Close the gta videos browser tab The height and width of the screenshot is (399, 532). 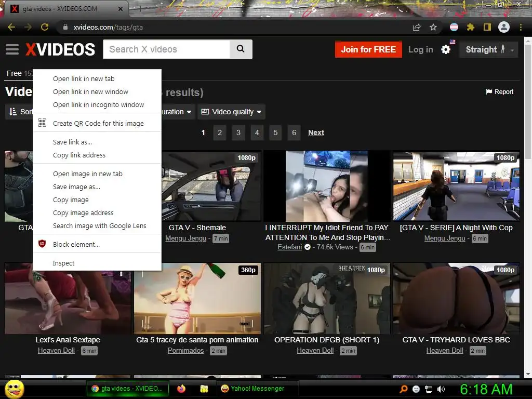click(x=121, y=9)
